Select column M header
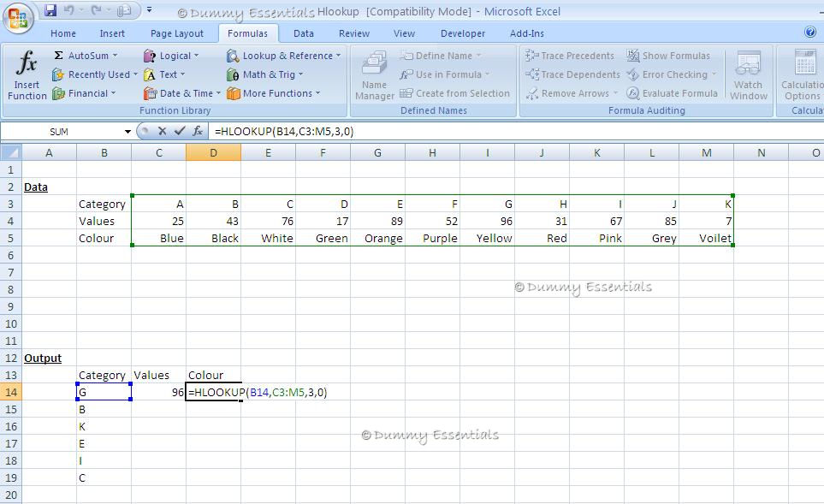 (706, 153)
